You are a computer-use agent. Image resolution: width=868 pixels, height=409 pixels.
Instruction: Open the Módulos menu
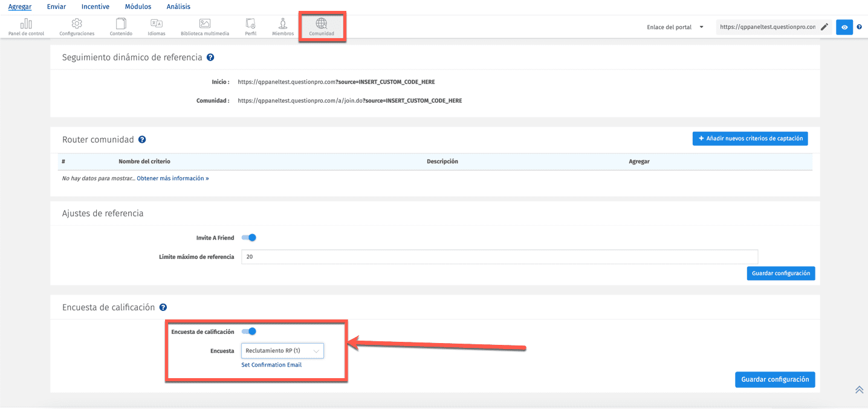tap(138, 7)
